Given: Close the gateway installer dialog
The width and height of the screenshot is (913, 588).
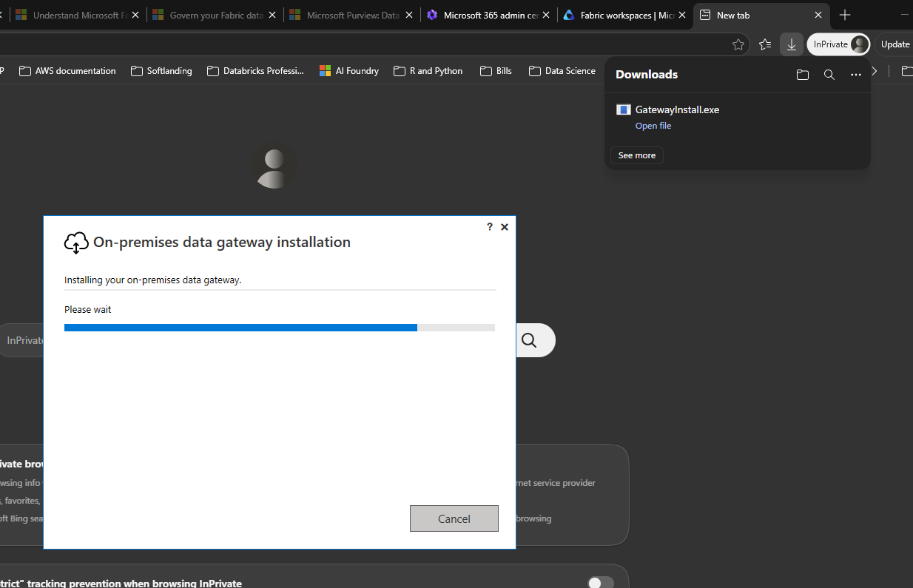Looking at the screenshot, I should tap(505, 227).
